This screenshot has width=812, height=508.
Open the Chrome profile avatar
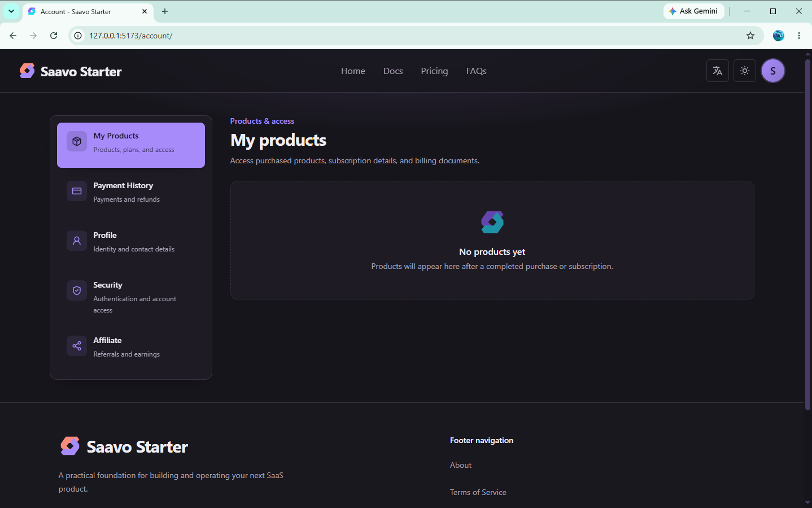pos(779,36)
